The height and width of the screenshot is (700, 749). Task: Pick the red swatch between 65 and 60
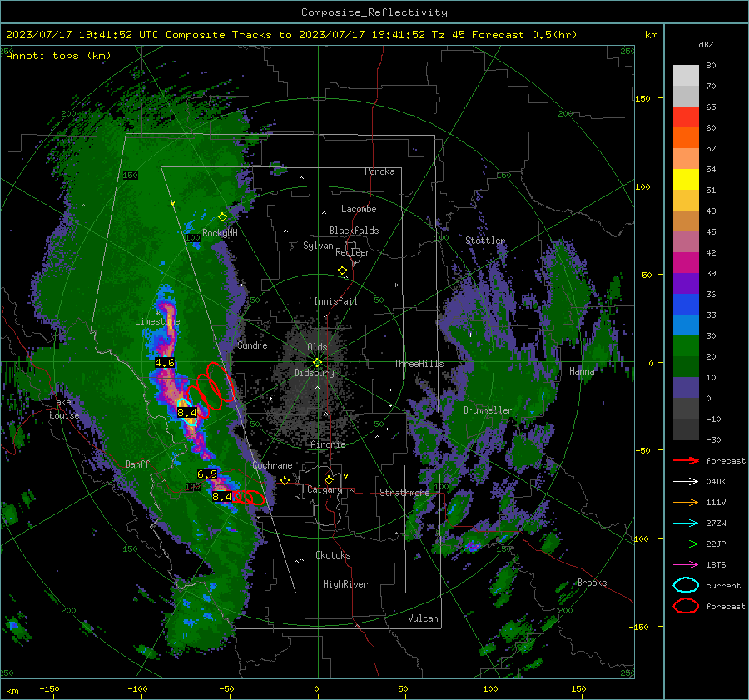click(686, 117)
